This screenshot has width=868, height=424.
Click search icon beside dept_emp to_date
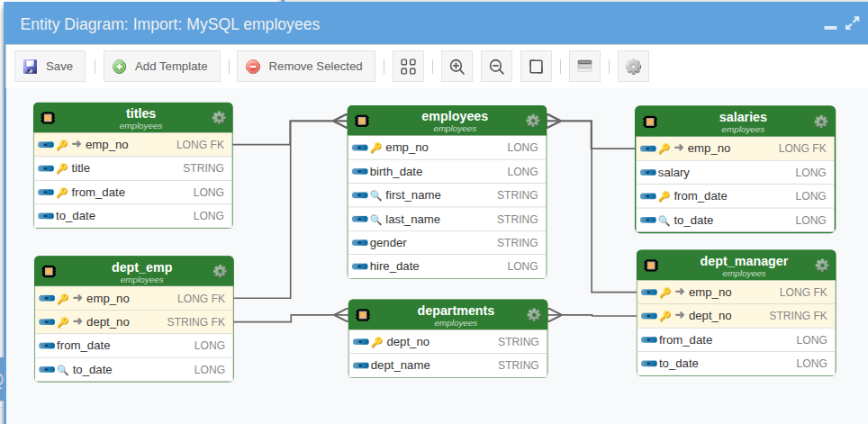62,370
